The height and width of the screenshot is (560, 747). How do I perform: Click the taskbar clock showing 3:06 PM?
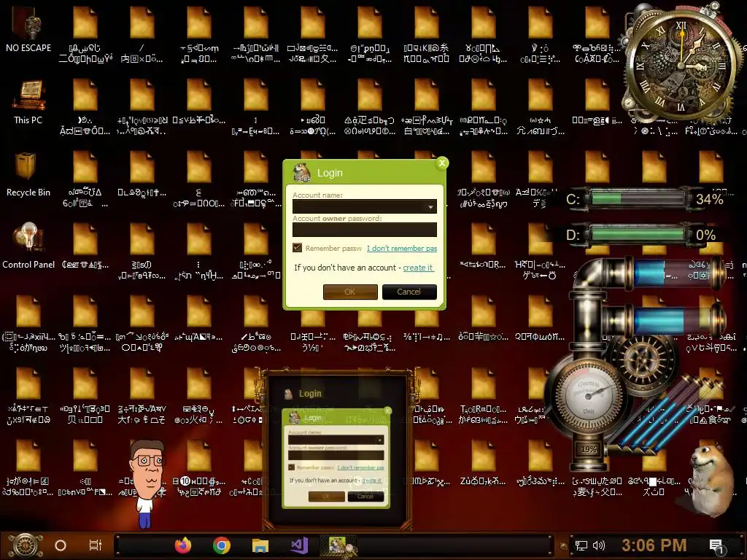[x=654, y=545]
